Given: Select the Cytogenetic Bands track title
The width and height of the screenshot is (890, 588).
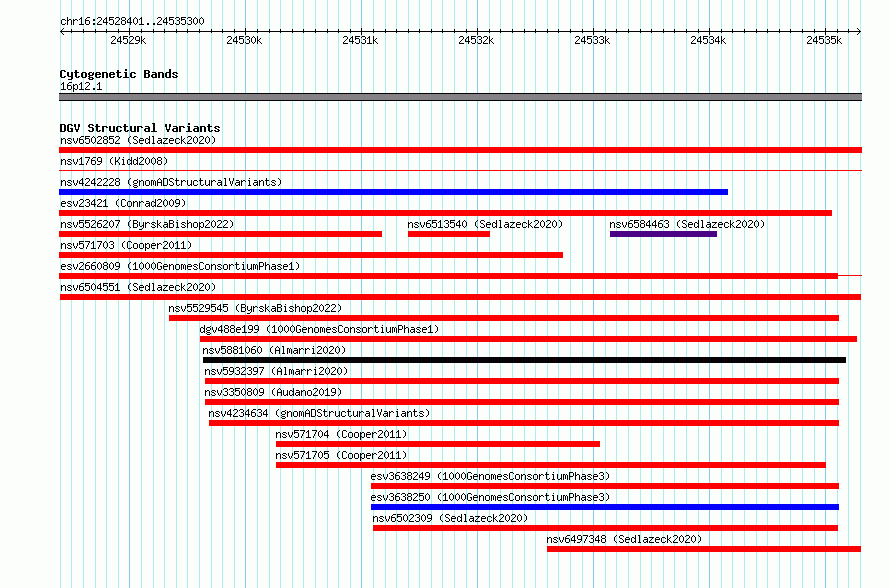Looking at the screenshot, I should (119, 74).
